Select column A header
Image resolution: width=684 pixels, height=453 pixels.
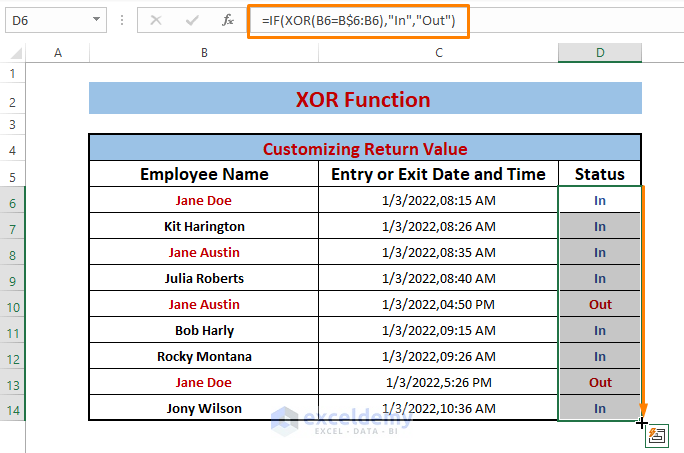click(x=58, y=53)
